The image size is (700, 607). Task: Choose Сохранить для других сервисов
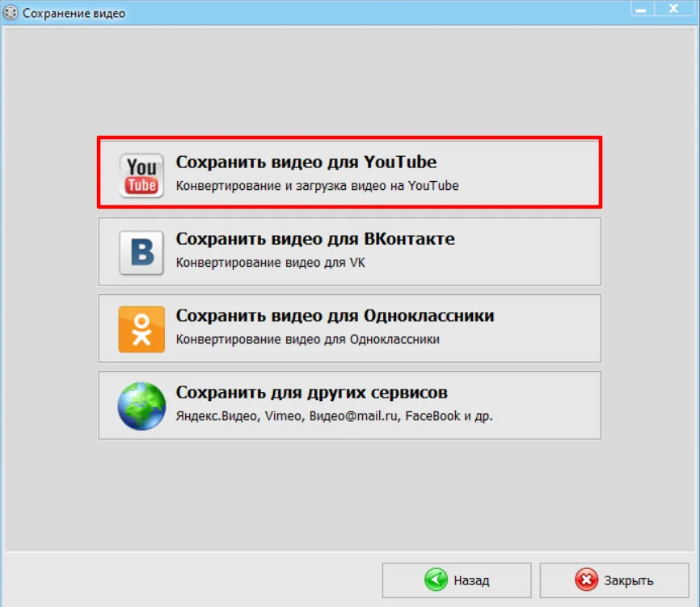(349, 405)
